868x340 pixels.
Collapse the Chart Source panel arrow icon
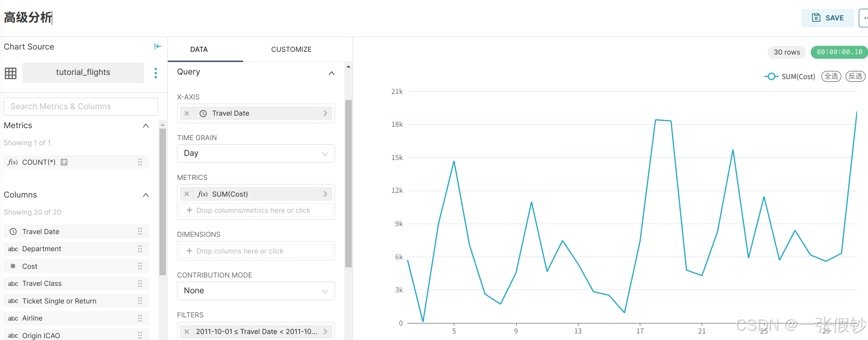[158, 46]
